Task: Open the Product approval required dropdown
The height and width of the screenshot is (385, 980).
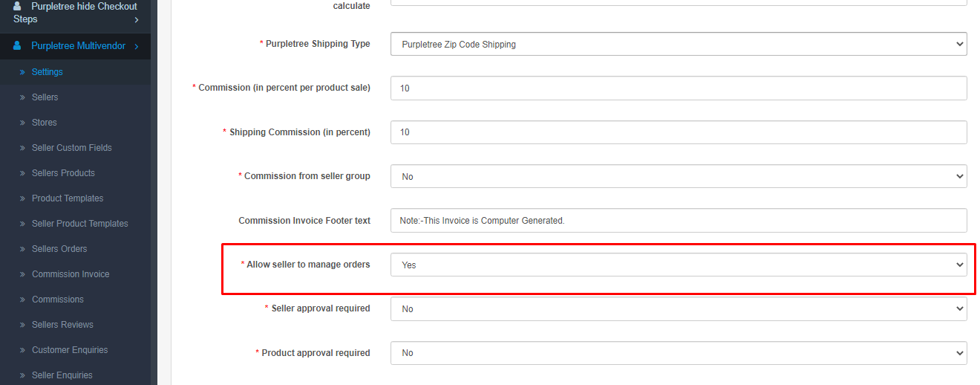Action: click(x=679, y=352)
